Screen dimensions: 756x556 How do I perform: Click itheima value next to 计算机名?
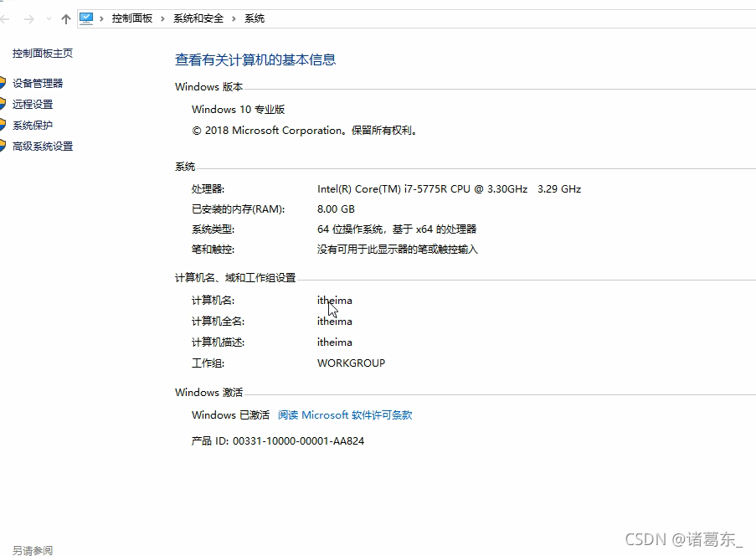pos(335,301)
